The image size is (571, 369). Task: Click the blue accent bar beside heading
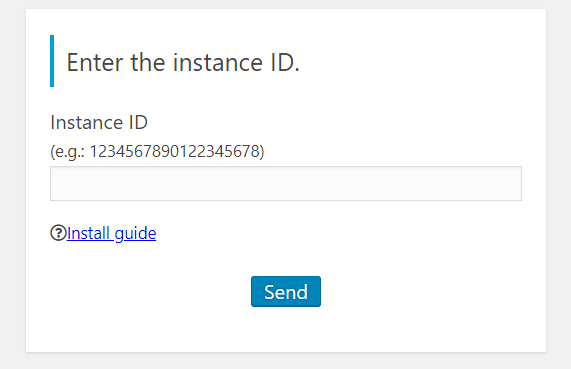52,61
